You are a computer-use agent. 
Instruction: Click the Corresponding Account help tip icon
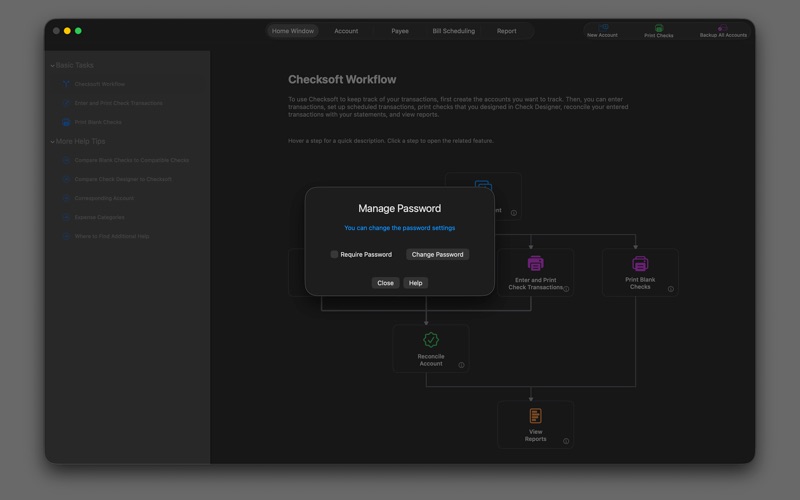click(66, 198)
